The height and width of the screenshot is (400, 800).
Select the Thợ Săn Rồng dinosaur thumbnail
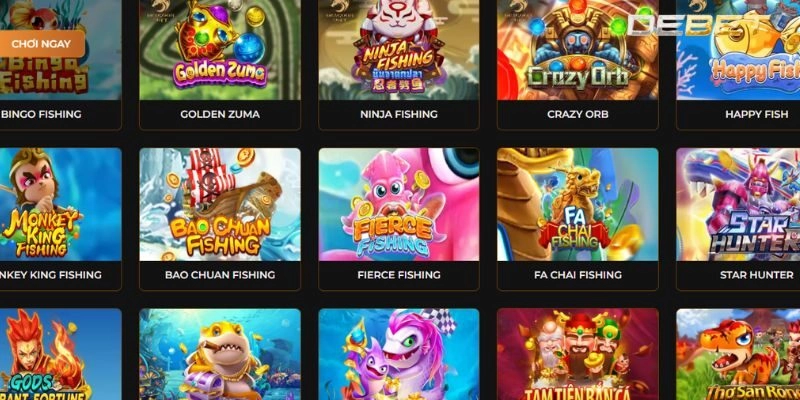pos(738,354)
